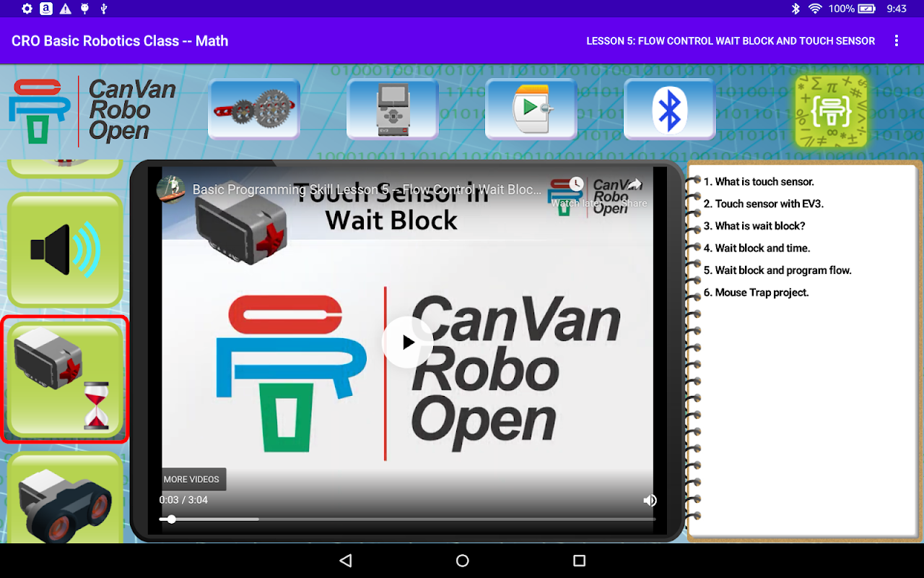
Task: Tap the video channel avatar
Action: 171,189
